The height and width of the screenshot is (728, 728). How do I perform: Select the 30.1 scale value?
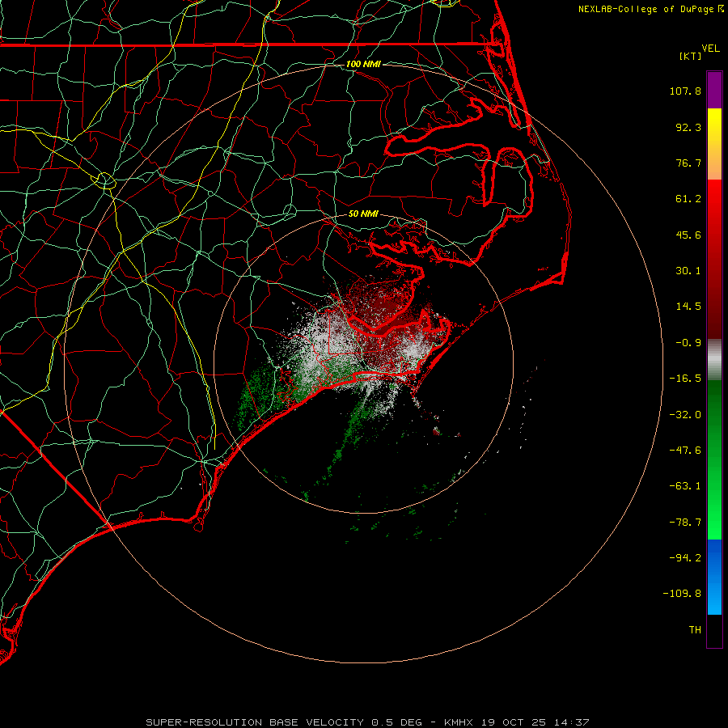click(x=688, y=271)
